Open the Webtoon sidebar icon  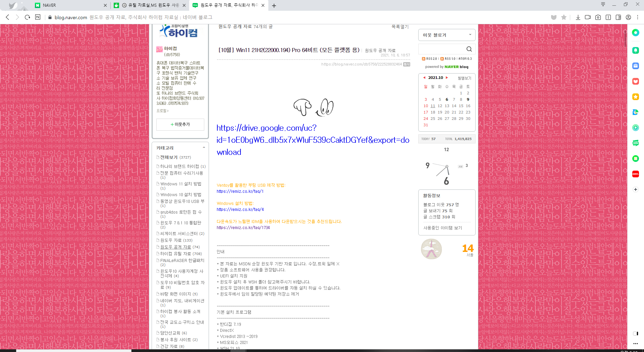635,143
